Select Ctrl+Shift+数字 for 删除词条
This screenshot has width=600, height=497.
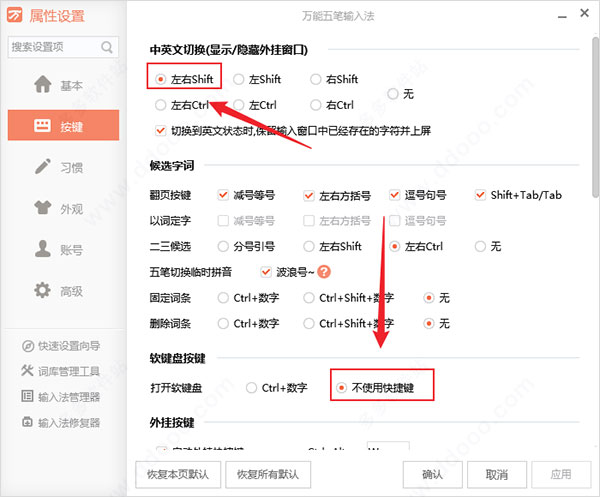pyautogui.click(x=309, y=324)
